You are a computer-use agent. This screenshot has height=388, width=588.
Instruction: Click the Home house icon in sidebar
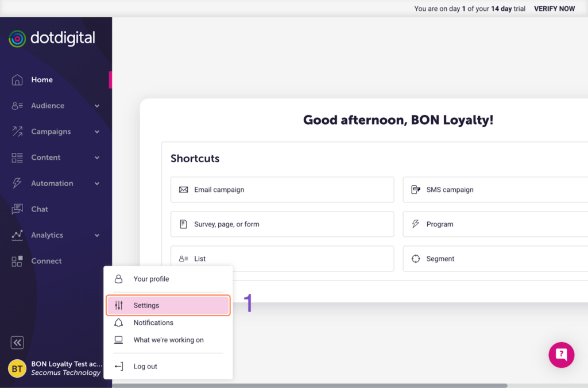click(x=17, y=80)
